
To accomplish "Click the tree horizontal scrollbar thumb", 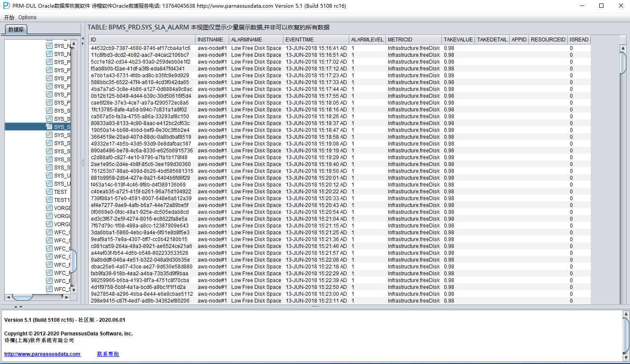I will pos(23,297).
